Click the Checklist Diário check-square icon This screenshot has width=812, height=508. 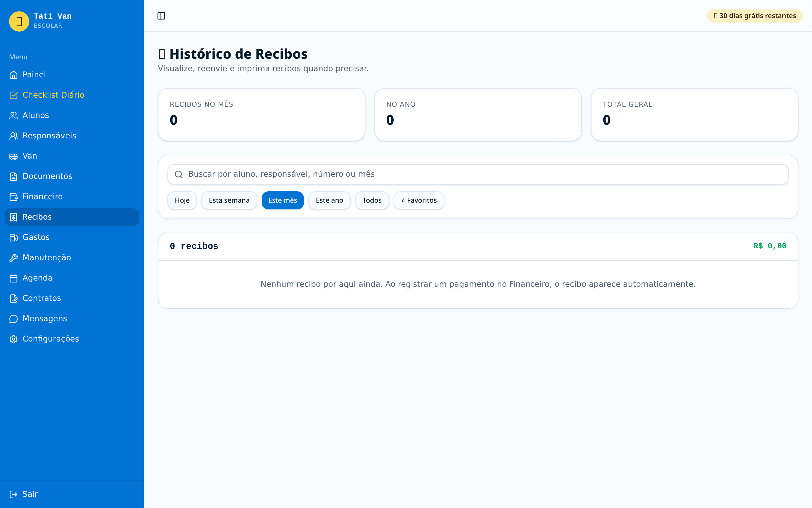[14, 95]
